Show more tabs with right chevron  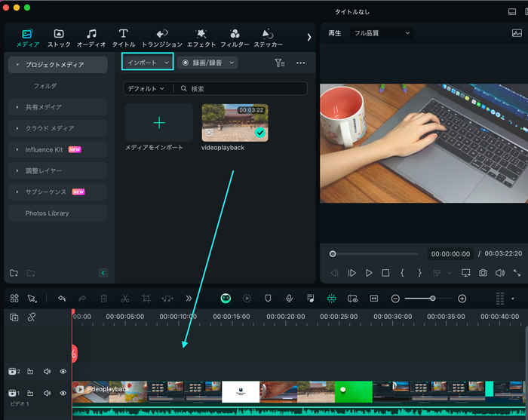pyautogui.click(x=309, y=37)
